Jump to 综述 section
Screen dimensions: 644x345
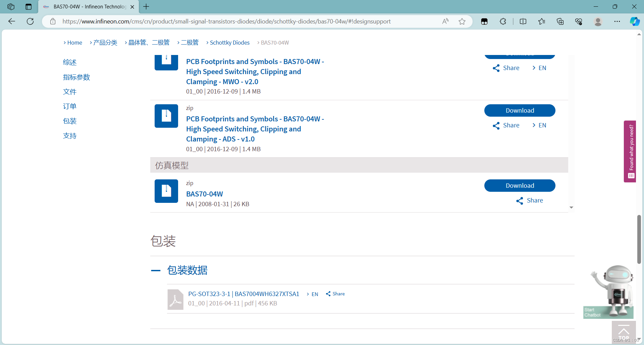70,62
